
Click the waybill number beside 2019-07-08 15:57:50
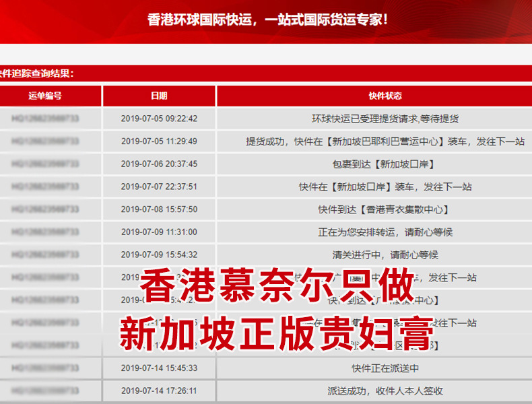[45, 209]
